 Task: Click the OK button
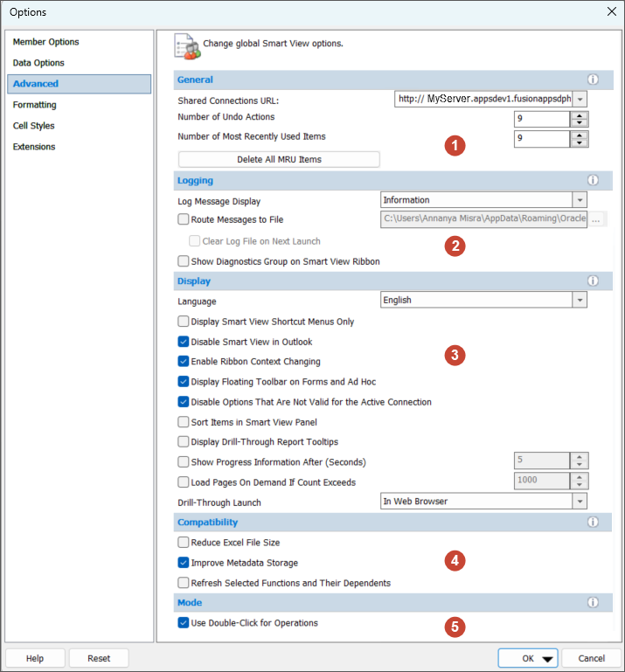(528, 658)
